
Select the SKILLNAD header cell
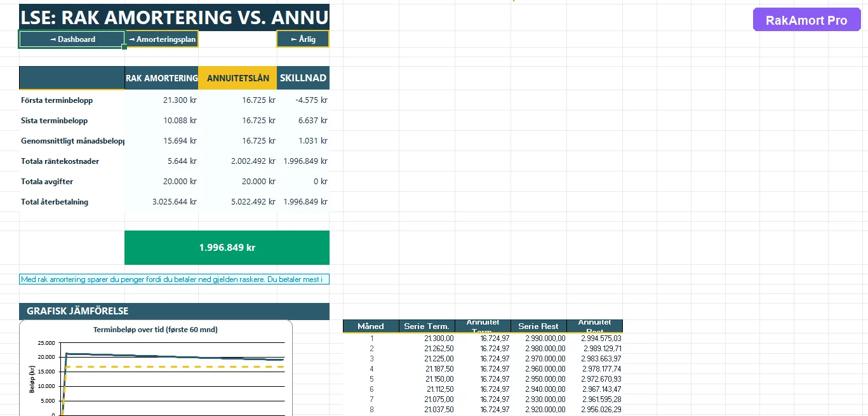click(x=304, y=78)
